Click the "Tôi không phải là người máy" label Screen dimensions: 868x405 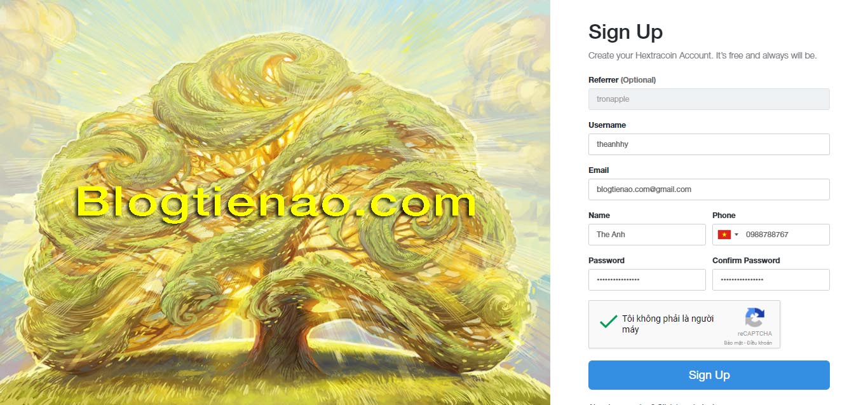(668, 324)
